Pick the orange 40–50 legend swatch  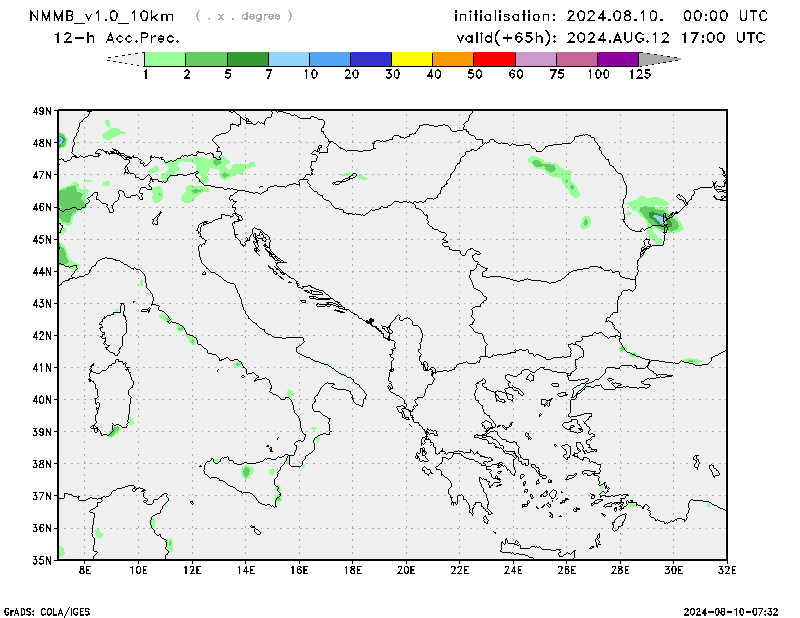[453, 59]
